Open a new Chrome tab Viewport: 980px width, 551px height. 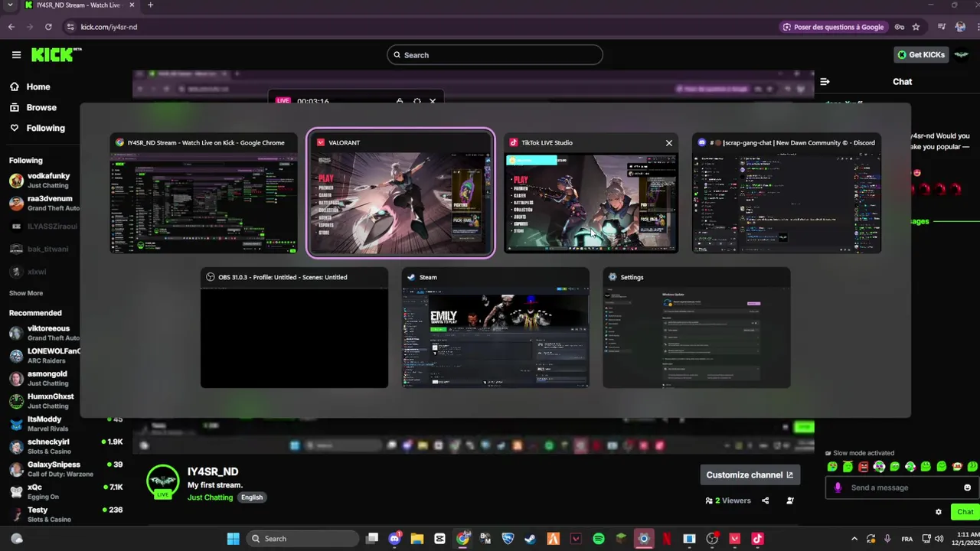coord(150,5)
